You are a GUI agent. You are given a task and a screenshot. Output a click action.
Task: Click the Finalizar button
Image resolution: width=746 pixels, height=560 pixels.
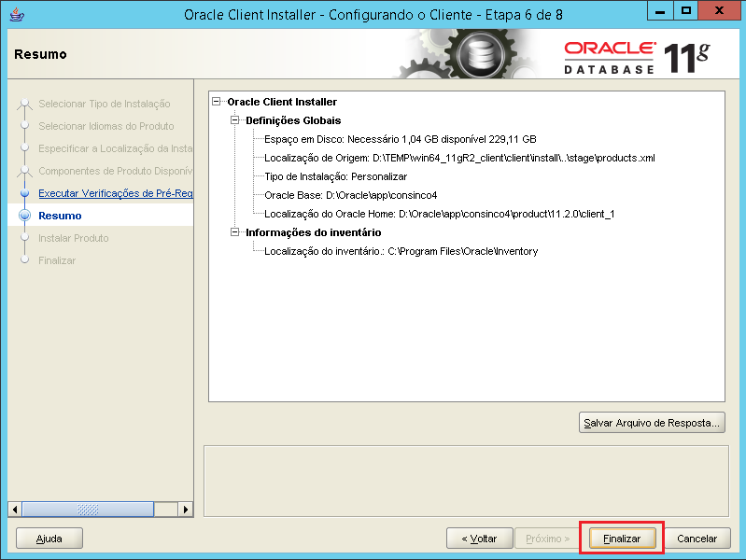622,539
